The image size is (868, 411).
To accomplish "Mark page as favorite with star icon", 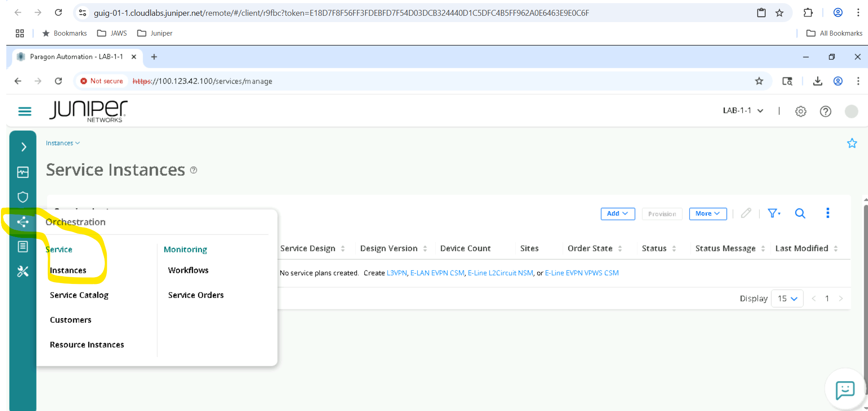I will (x=851, y=143).
